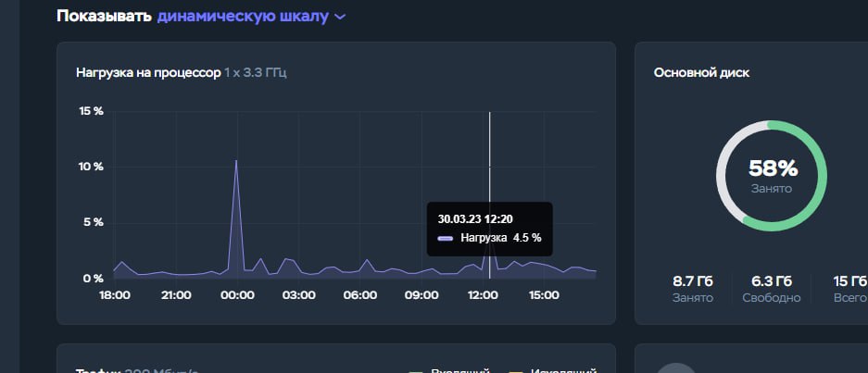The width and height of the screenshot is (868, 373).
Task: Click the vertical cursor line at 12:20
Action: (489, 148)
